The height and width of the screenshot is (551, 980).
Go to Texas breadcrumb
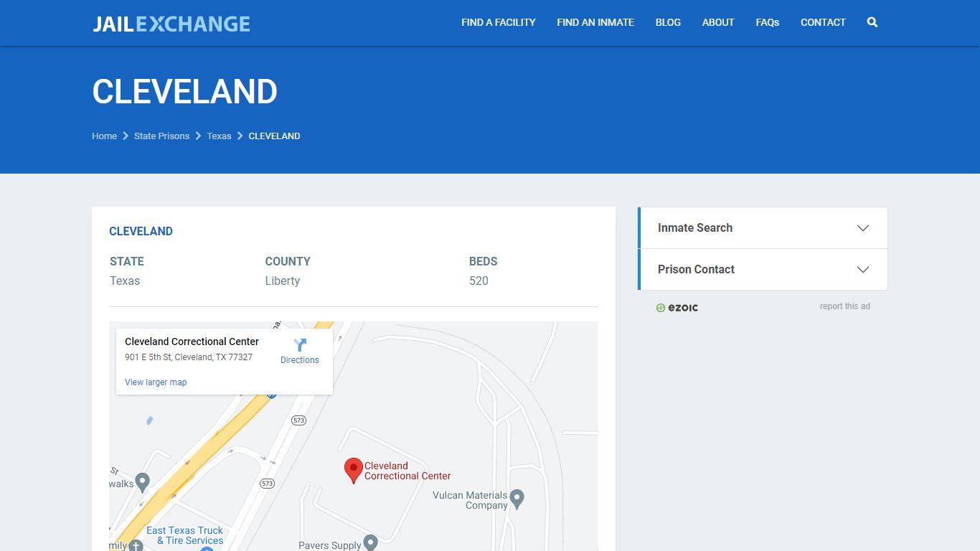[x=219, y=136]
